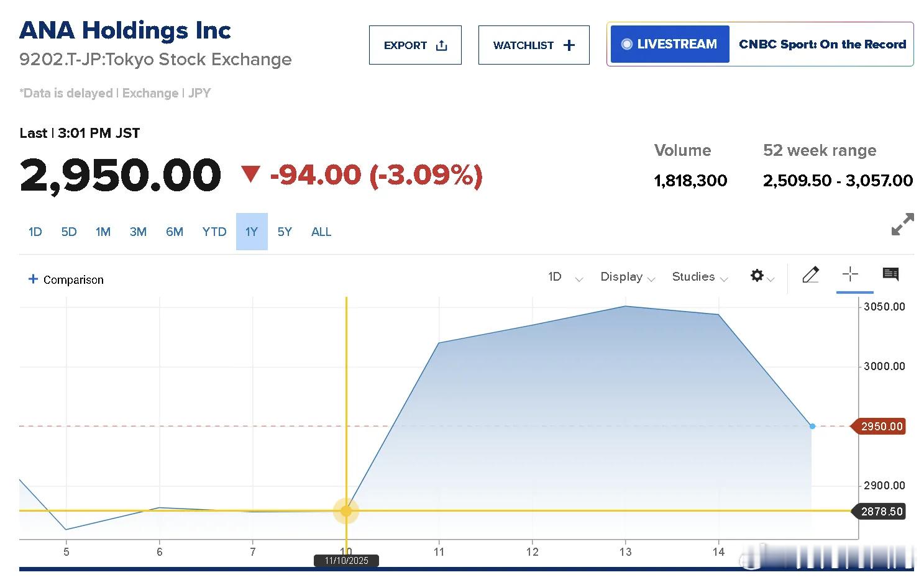Open CNBC Sport: On the Record link
Screen dimensions: 924x580
click(x=821, y=44)
